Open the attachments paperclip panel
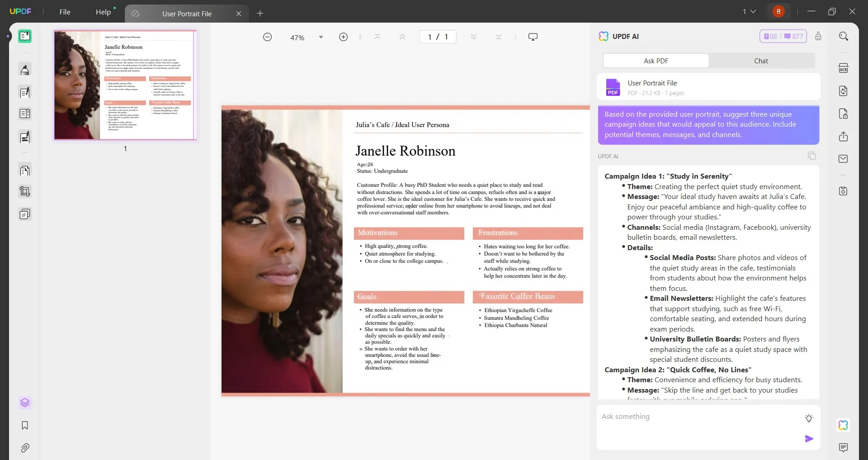The height and width of the screenshot is (460, 868). coord(25,448)
